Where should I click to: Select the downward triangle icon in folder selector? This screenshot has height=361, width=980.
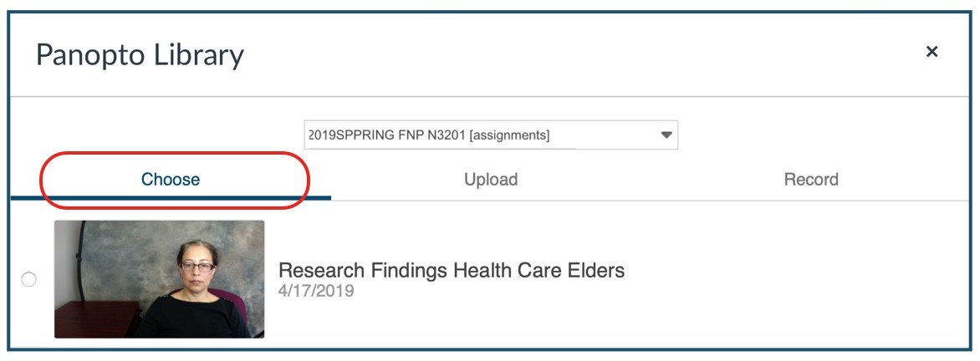666,135
